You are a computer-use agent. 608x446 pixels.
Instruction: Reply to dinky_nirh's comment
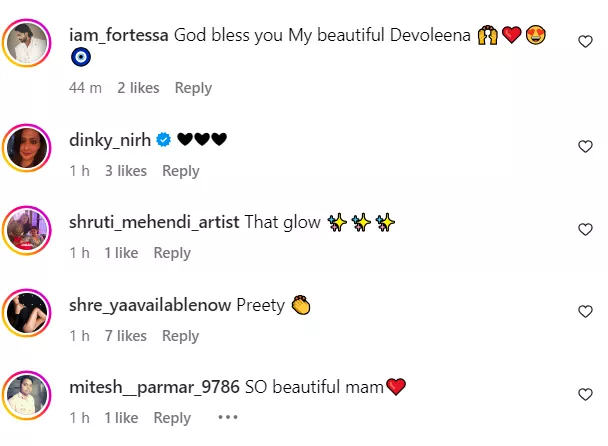click(x=181, y=171)
